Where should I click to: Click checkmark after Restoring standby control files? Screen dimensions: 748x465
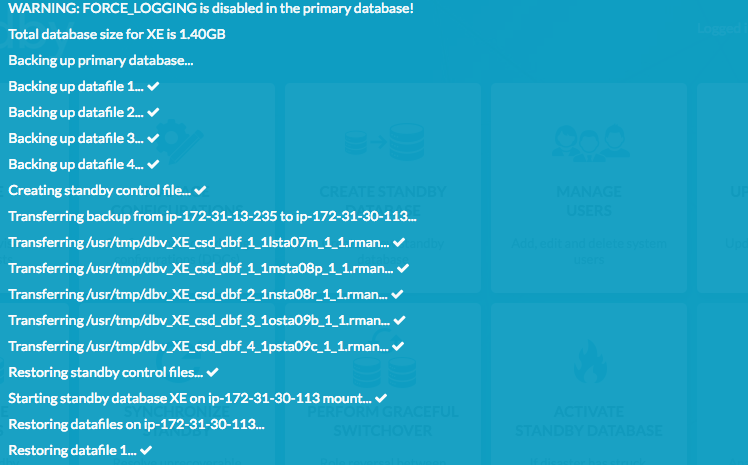coord(213,372)
